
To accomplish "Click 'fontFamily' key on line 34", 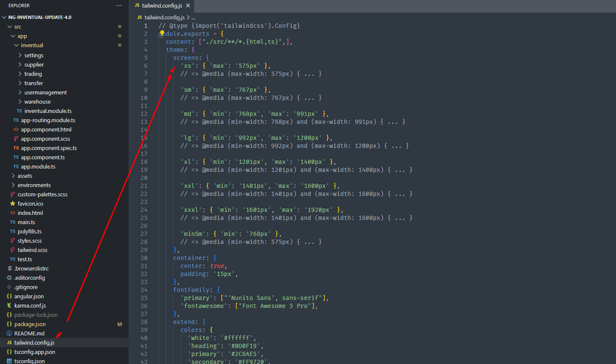I will [x=191, y=290].
